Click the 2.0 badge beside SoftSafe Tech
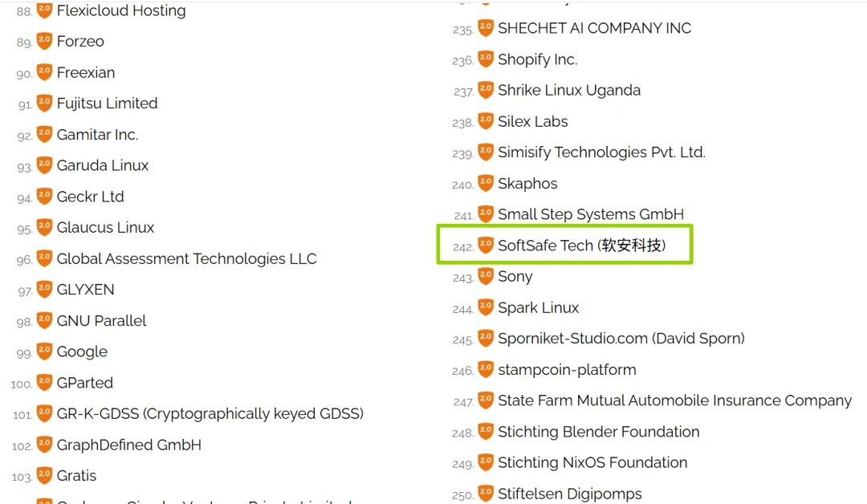Screen dimensions: 867x504 coord(486,245)
